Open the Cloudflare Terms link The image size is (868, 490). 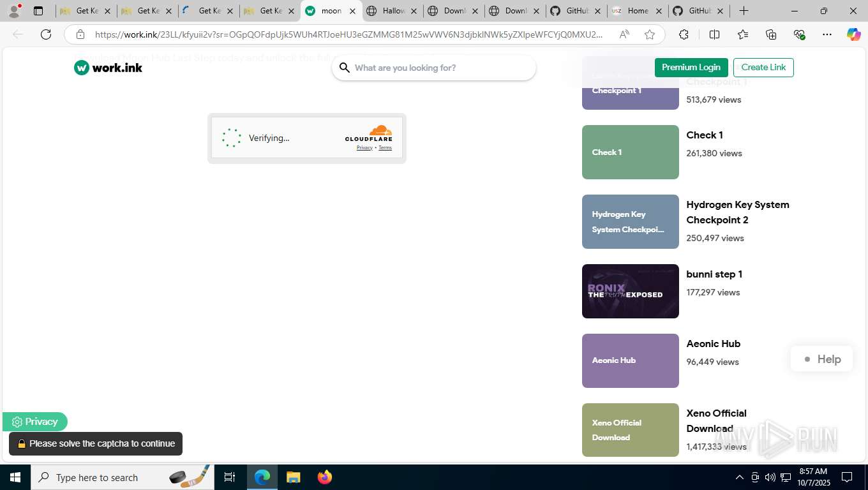[385, 148]
